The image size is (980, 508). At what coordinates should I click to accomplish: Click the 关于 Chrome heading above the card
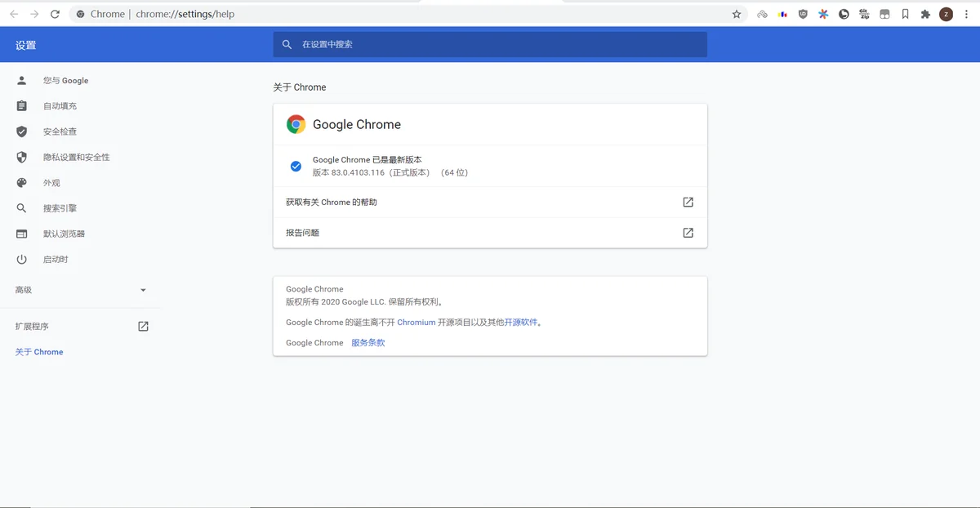click(300, 87)
